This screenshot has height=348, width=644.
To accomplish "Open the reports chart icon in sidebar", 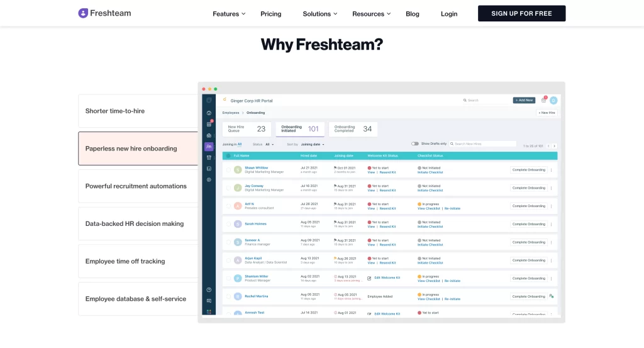I will coord(209,169).
